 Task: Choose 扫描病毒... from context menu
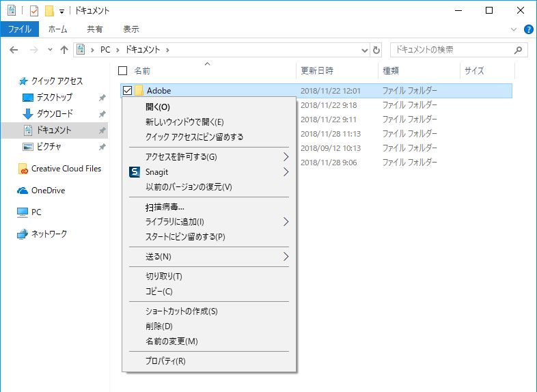209,207
